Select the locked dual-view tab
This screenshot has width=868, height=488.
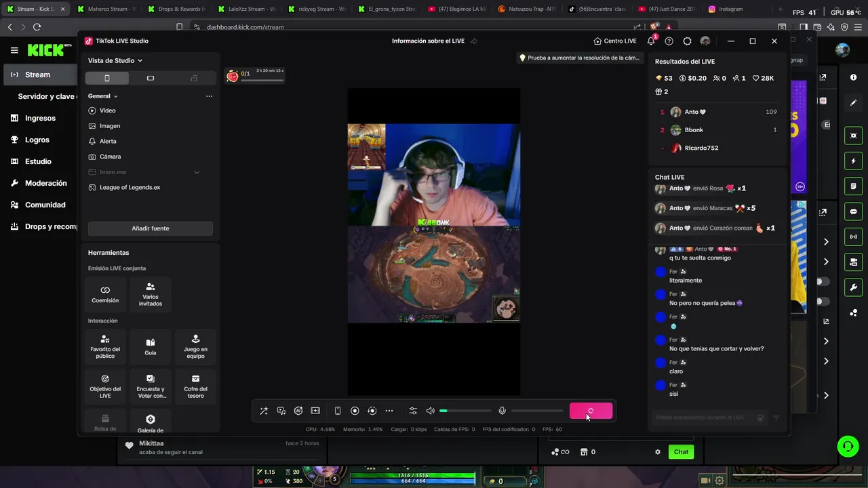pos(194,78)
